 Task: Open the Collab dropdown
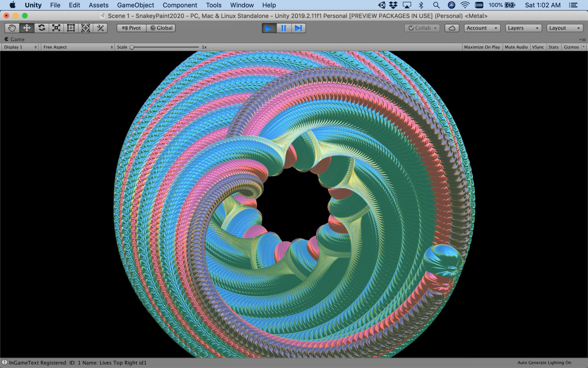click(422, 28)
